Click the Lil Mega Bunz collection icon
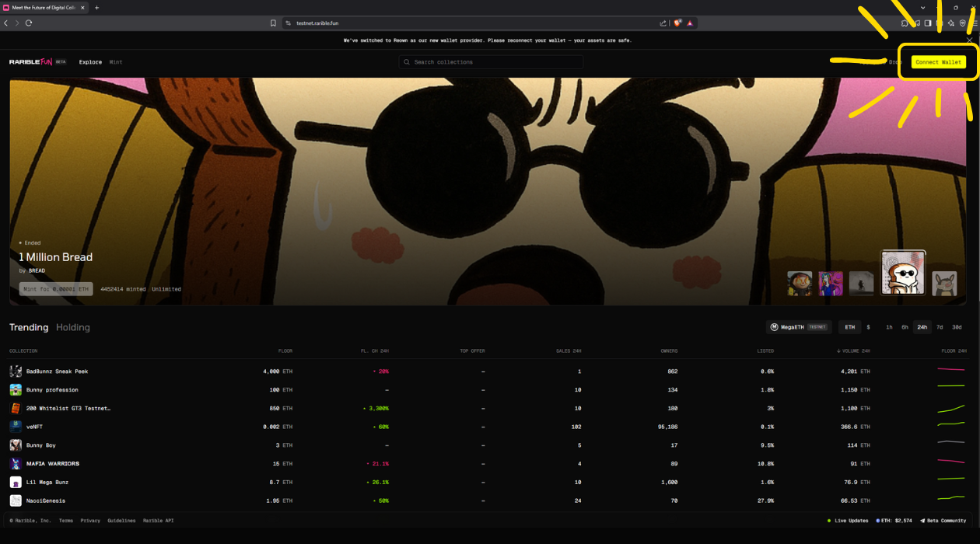 [x=16, y=483]
